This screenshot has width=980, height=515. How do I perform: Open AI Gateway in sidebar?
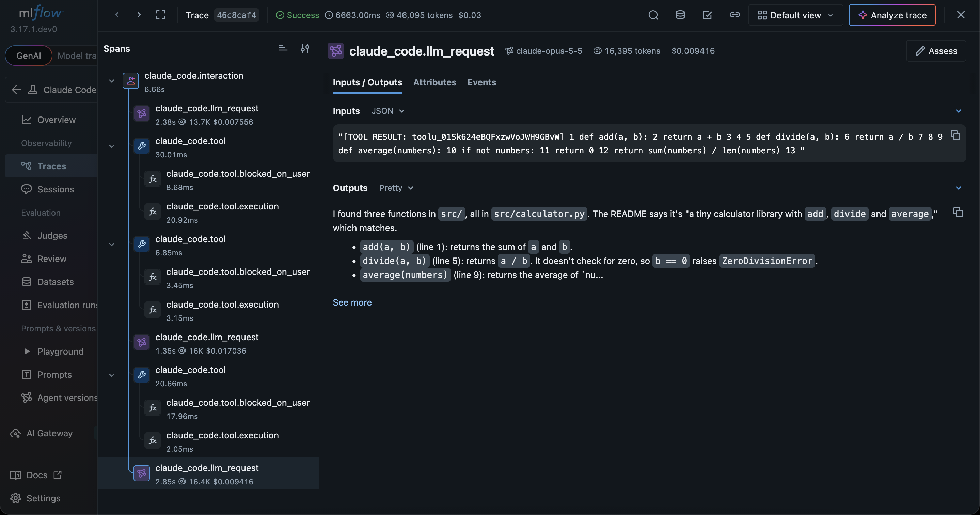(x=42, y=433)
